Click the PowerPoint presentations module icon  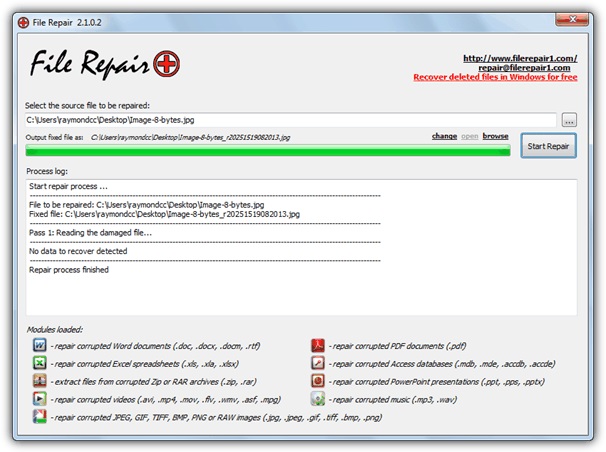pos(317,381)
